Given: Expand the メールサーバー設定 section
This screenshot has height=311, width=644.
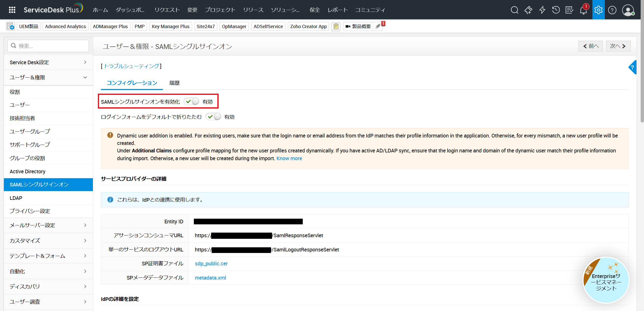Looking at the screenshot, I should [48, 225].
